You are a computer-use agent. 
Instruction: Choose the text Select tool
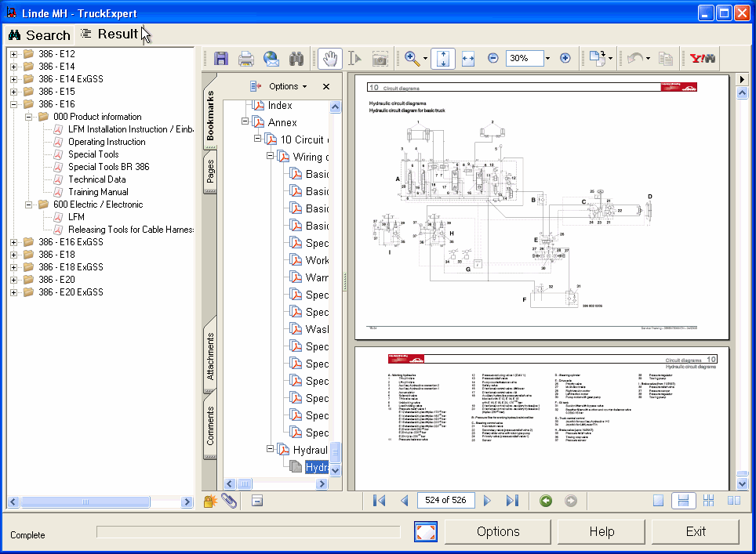click(x=354, y=59)
